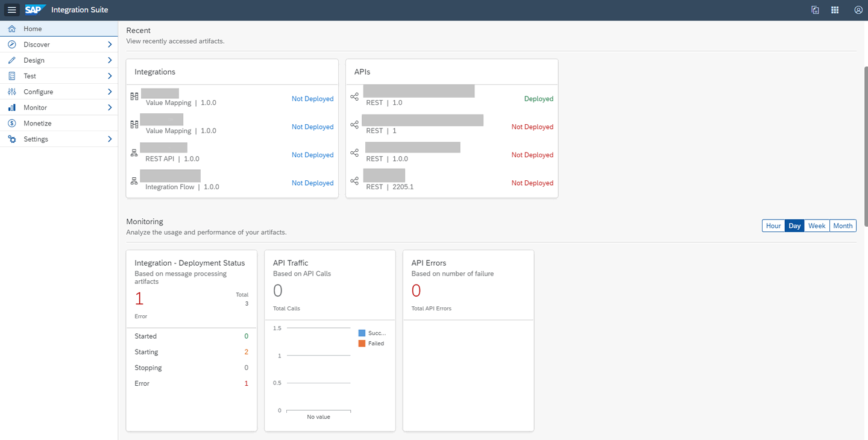Click the Home house icon
This screenshot has width=868, height=440.
pos(12,29)
